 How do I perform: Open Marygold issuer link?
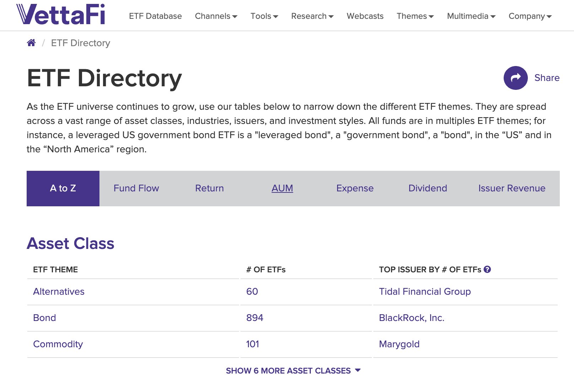click(x=399, y=344)
